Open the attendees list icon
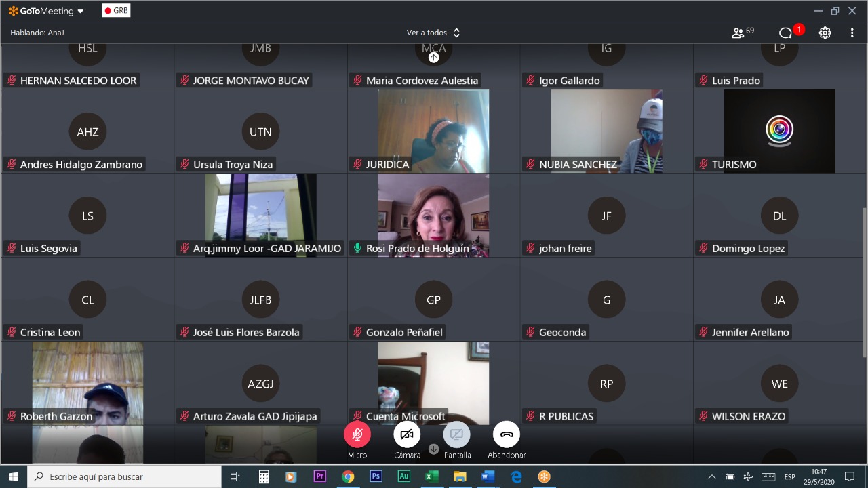The width and height of the screenshot is (868, 488). 738,33
